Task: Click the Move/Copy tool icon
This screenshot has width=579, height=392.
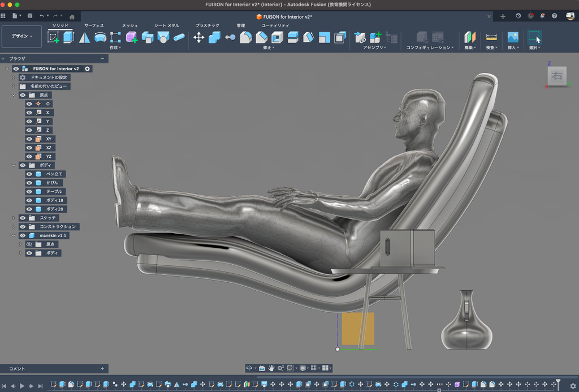Action: click(199, 37)
